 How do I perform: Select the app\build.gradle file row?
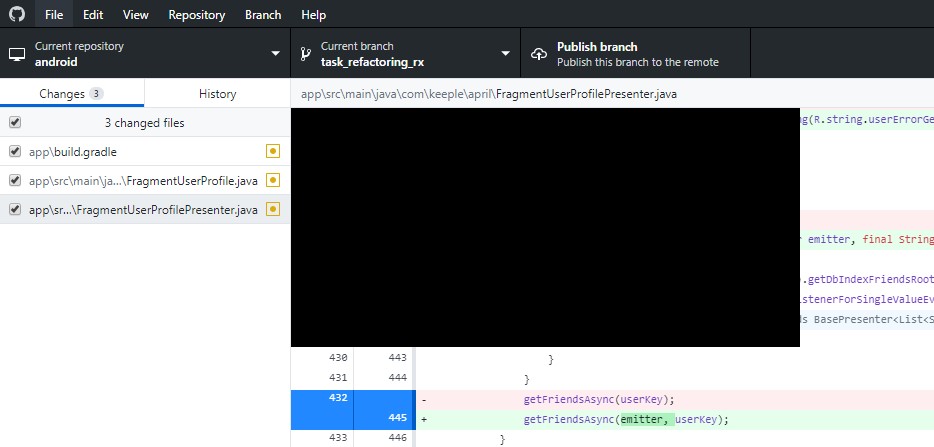[145, 151]
